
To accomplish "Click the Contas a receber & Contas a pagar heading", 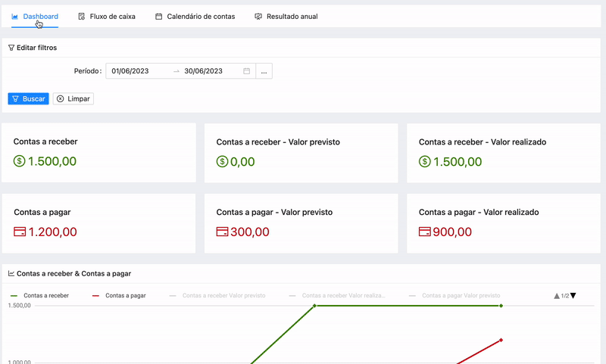I will 73,274.
